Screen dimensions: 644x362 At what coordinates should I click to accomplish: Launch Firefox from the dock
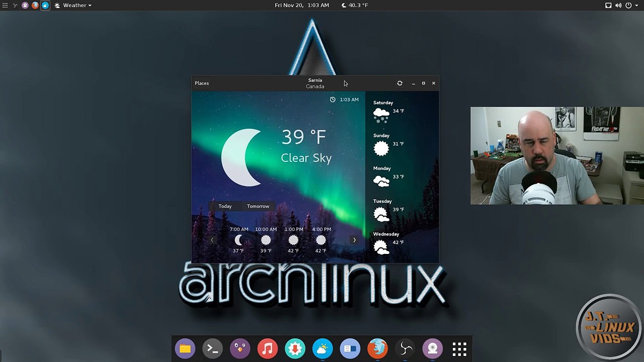point(377,348)
